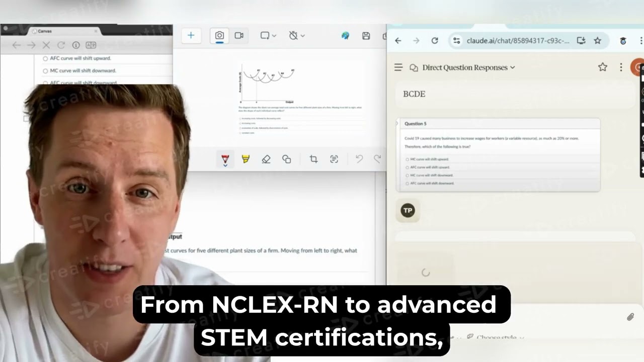Screen dimensions: 644x362
Task: Stop loading the Canvas page
Action: 46,45
